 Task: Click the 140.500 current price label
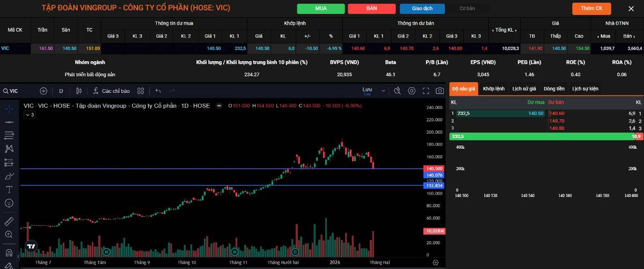434,169
